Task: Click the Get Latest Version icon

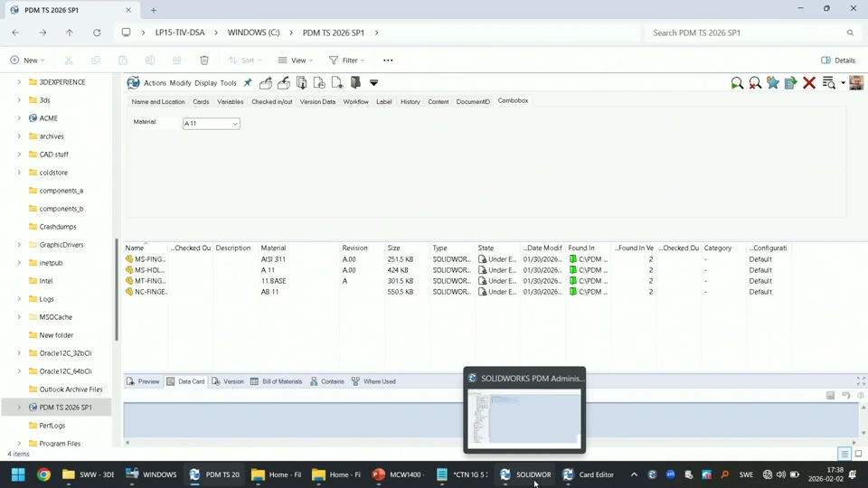Action: 302,82
